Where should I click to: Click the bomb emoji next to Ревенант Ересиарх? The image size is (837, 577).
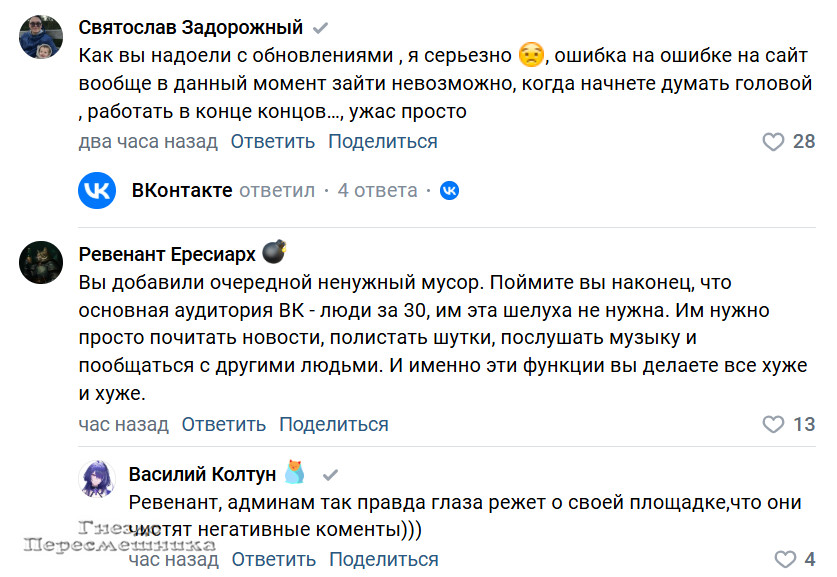click(273, 251)
